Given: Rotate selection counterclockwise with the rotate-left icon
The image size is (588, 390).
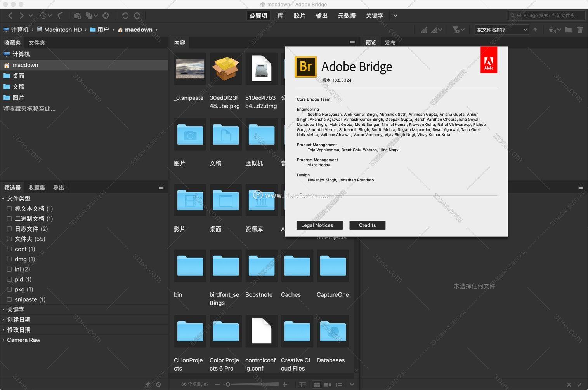Looking at the screenshot, I should [125, 16].
